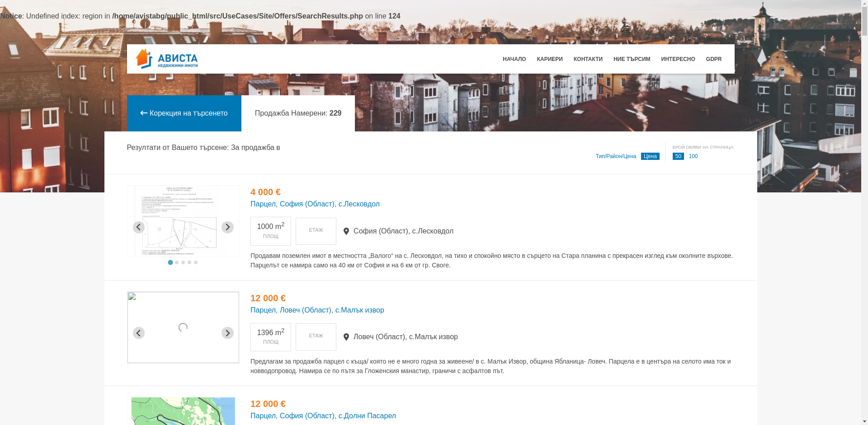Screen dimensions: 868x425
Task: Set 100 listings per page
Action: (x=693, y=156)
